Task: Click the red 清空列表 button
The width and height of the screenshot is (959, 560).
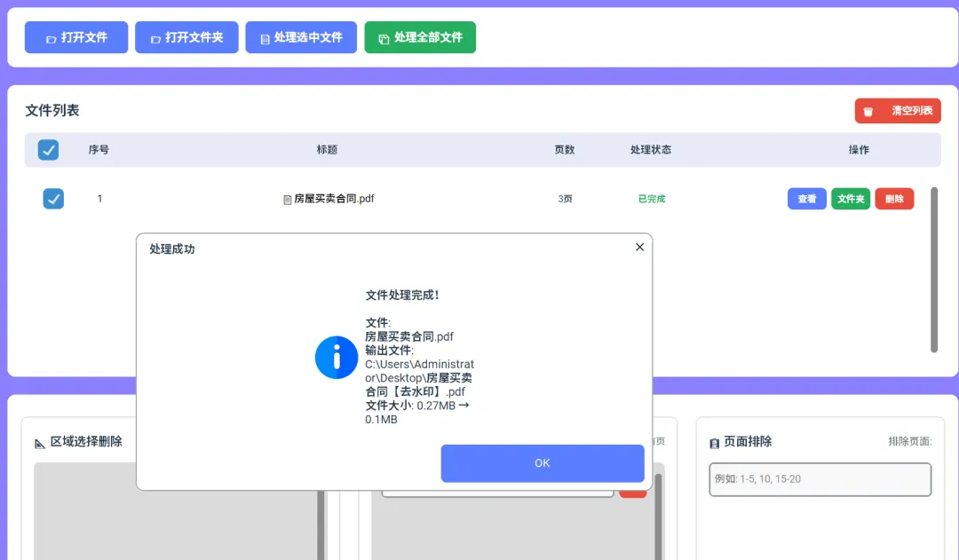Action: [897, 111]
